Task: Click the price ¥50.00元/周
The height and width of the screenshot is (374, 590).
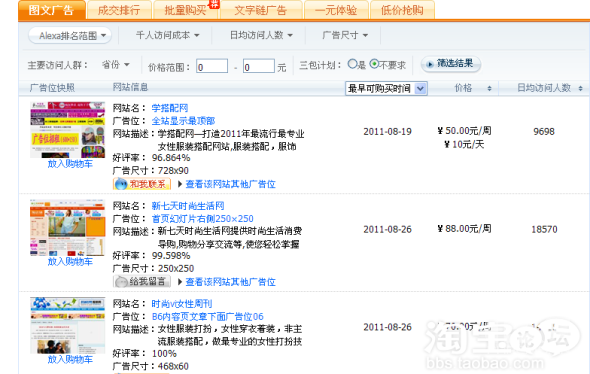Action: (x=464, y=131)
